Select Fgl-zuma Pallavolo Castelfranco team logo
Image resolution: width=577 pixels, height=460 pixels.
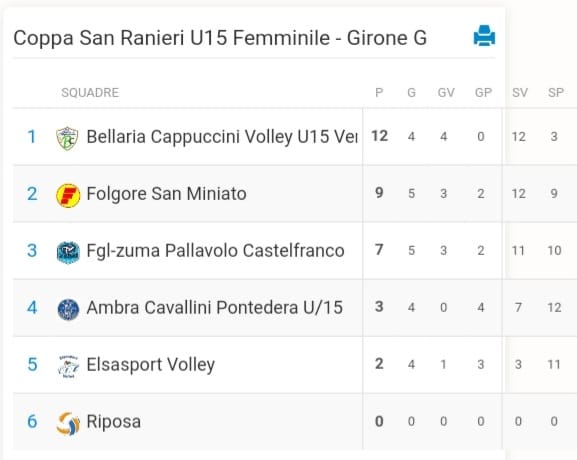pos(68,252)
